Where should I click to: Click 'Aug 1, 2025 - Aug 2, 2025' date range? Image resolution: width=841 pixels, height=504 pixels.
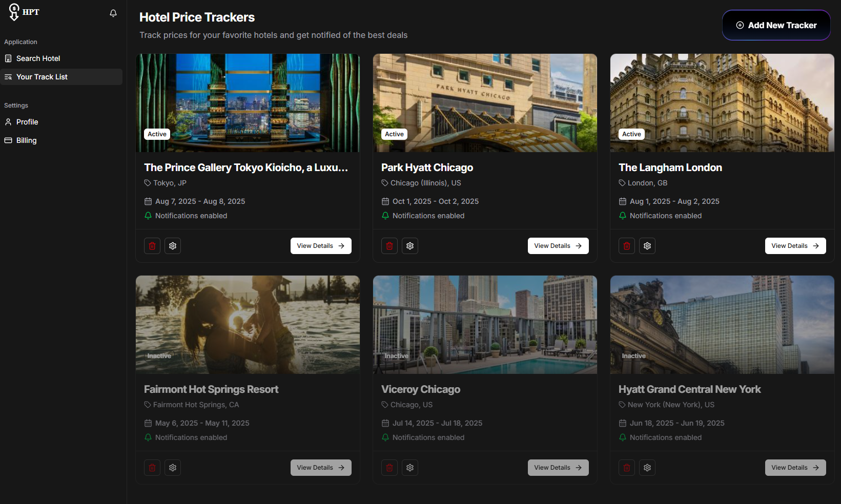674,201
